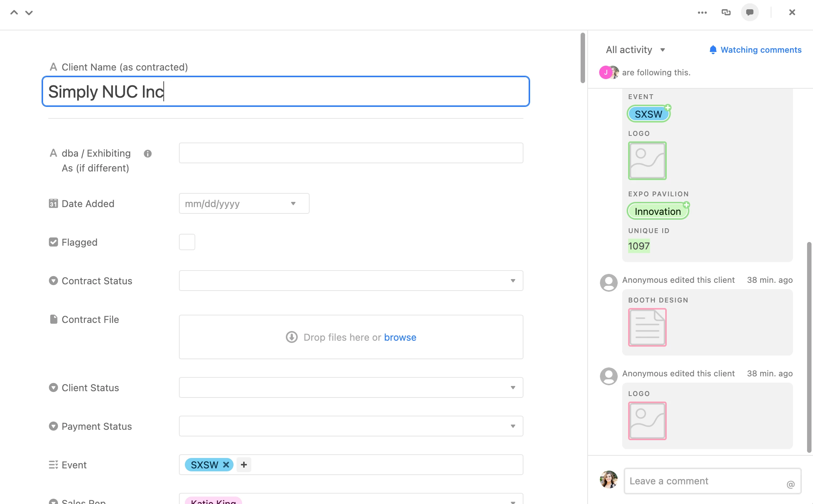
Task: Go to previous record arrow
Action: (14, 13)
